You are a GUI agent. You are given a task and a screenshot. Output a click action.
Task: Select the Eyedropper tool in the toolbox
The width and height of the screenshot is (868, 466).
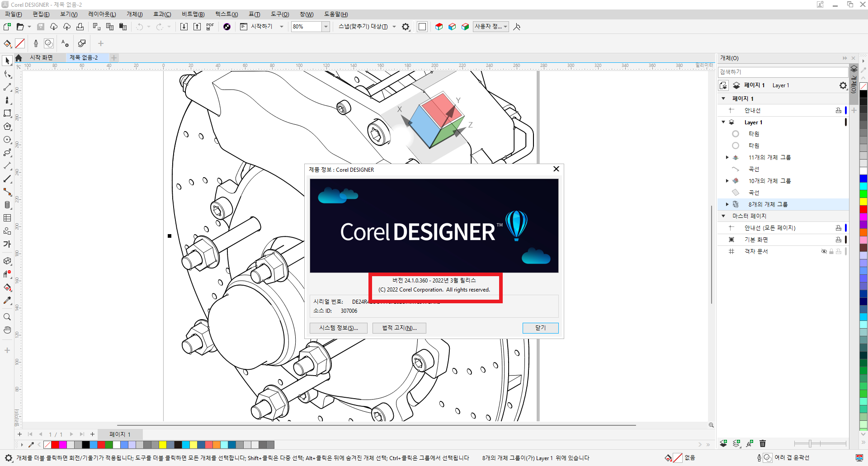coord(7,301)
